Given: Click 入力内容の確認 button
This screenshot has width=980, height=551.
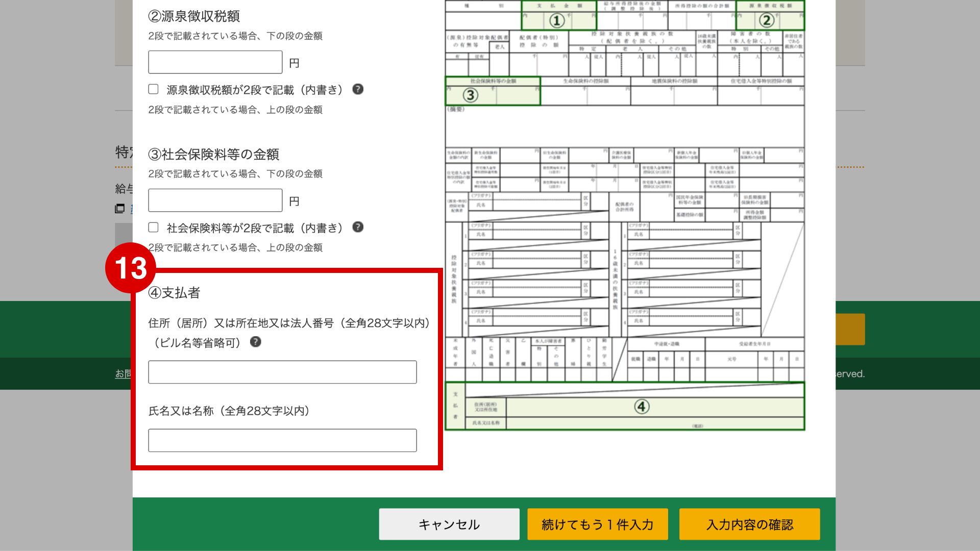Looking at the screenshot, I should [x=750, y=524].
